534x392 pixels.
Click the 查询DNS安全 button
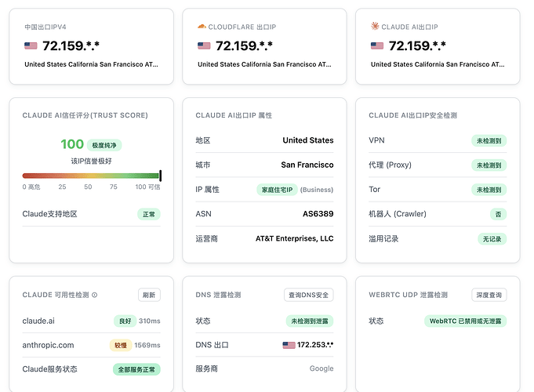pos(308,295)
